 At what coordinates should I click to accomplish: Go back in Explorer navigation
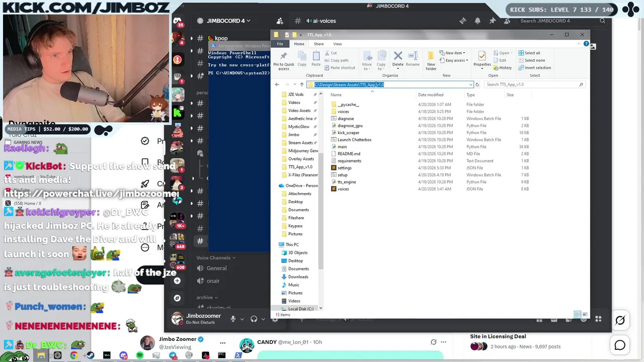[277, 84]
